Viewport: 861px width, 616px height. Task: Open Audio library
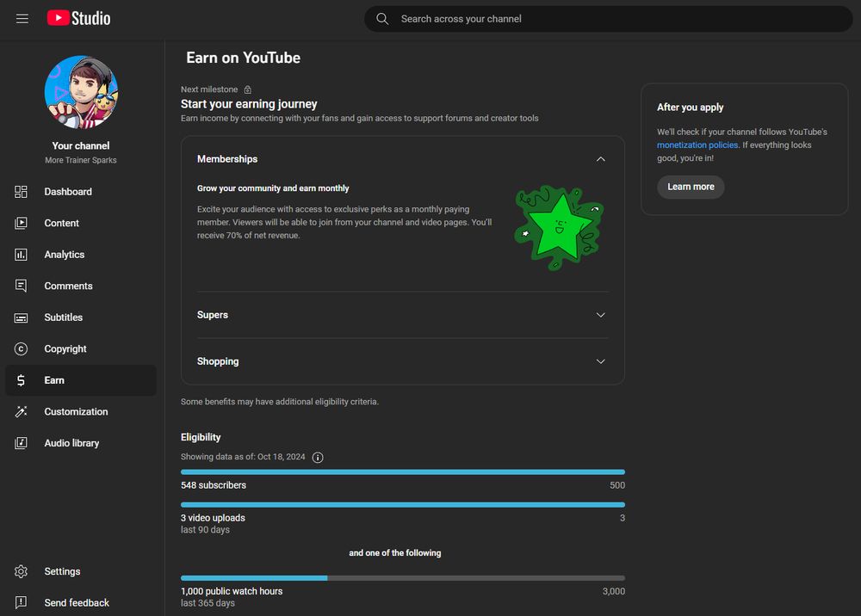tap(81, 443)
